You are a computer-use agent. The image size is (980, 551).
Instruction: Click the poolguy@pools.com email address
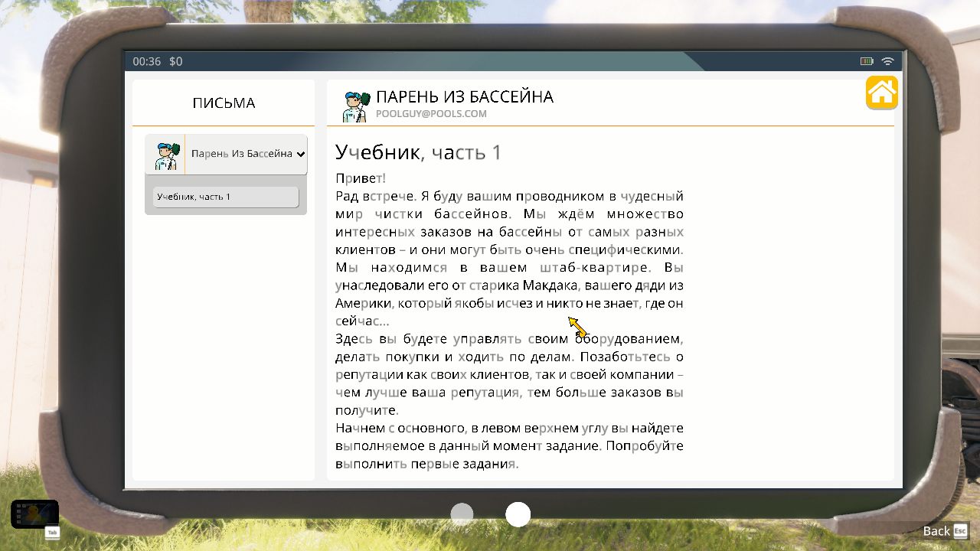tap(431, 114)
